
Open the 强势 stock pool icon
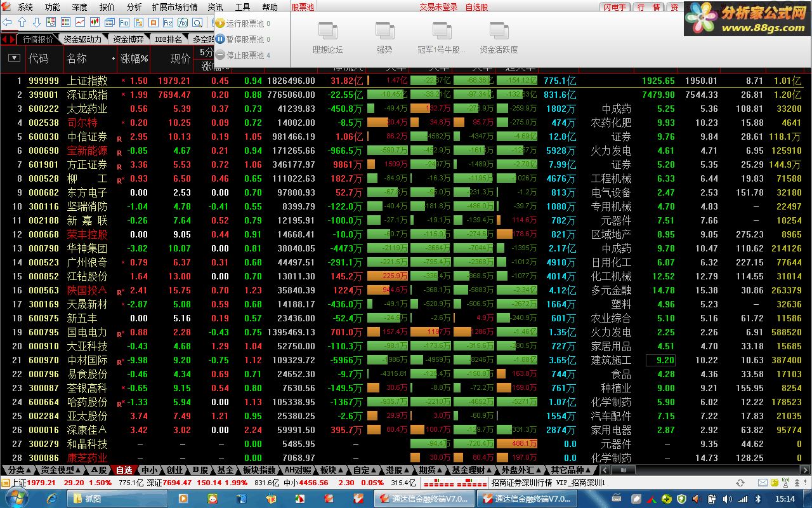click(x=384, y=30)
